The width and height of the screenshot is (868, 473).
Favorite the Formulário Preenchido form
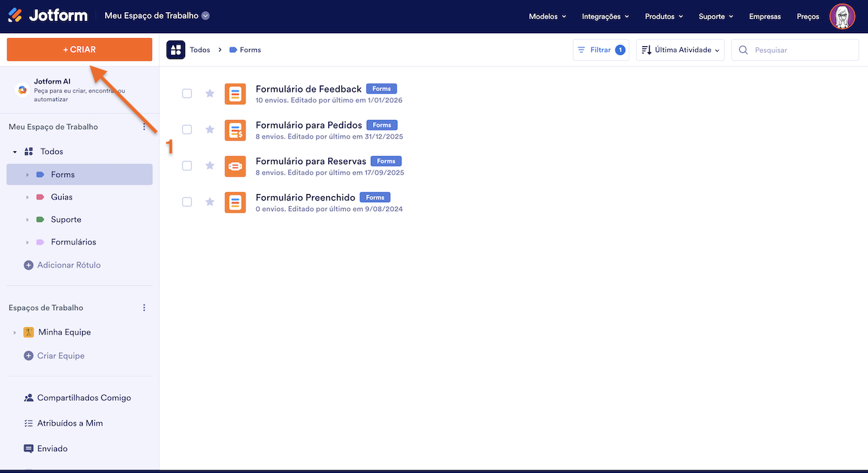tap(210, 202)
